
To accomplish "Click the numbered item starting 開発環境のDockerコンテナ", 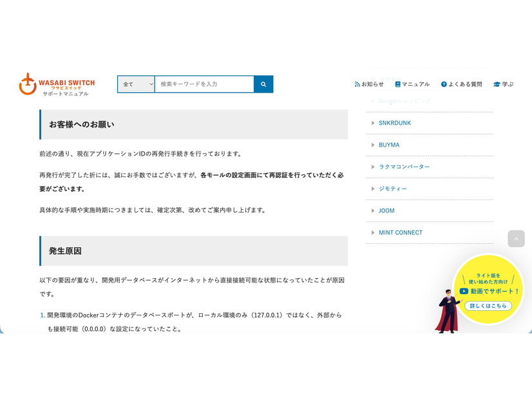I will (x=195, y=322).
